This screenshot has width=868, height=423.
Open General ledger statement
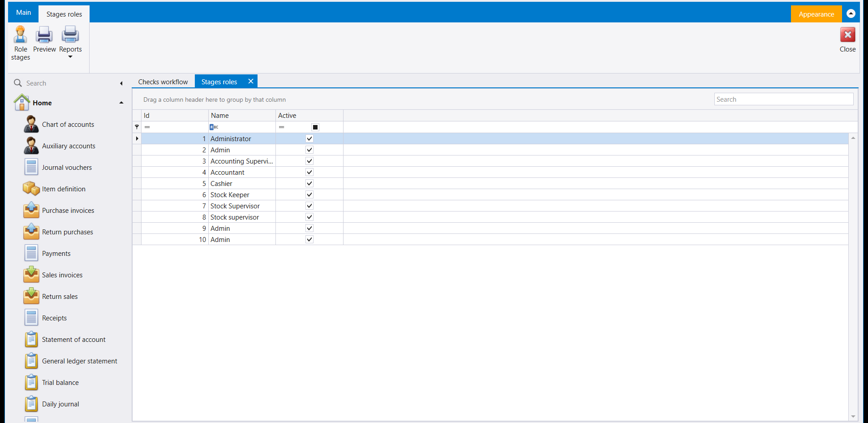coord(79,361)
